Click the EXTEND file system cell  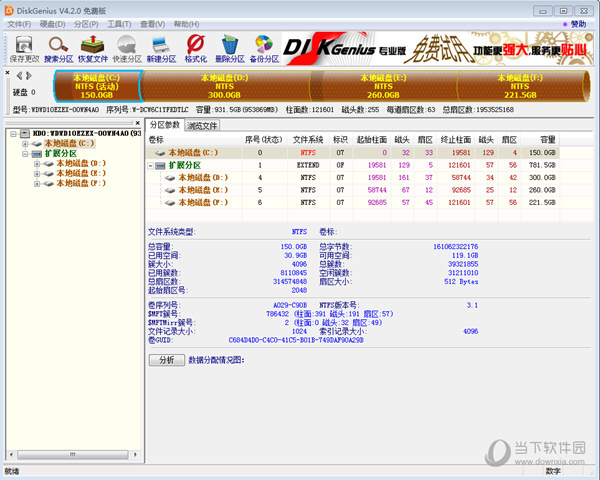(x=308, y=165)
